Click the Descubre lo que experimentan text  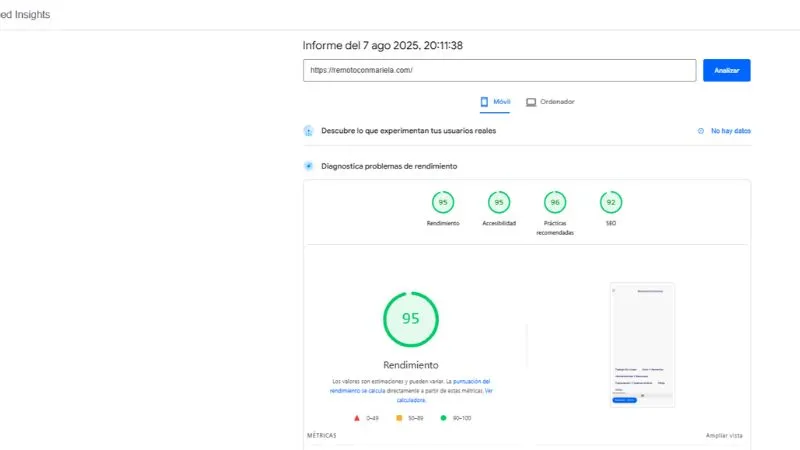(409, 131)
